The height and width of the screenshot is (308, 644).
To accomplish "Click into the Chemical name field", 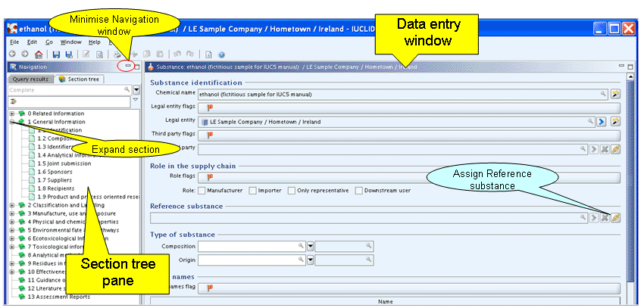I will pyautogui.click(x=402, y=94).
